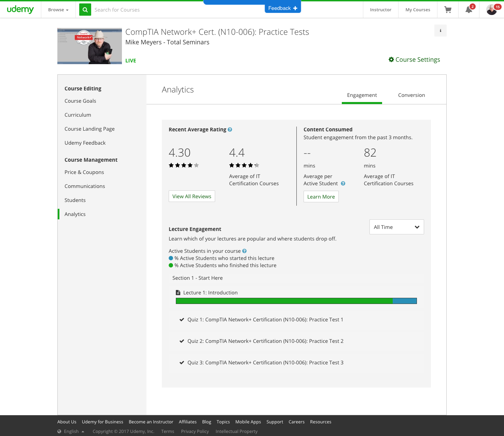This screenshot has height=436, width=504.
Task: Open Become an Instructor footer link
Action: coord(151,422)
